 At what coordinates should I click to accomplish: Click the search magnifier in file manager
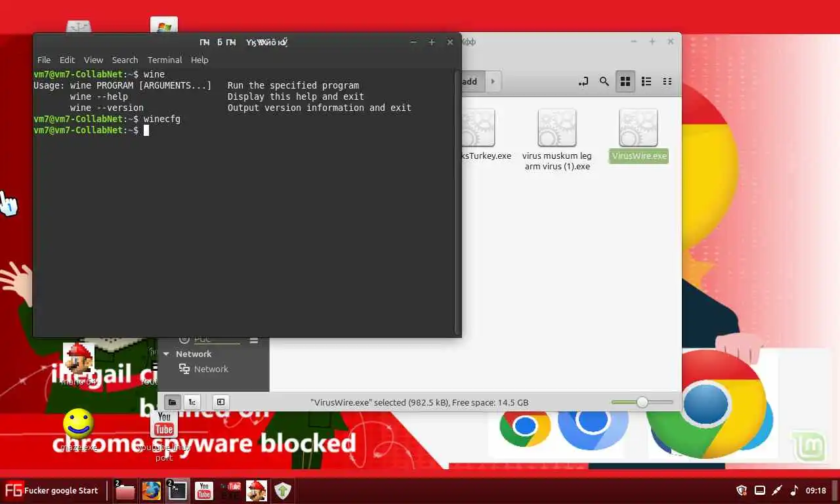point(604,81)
